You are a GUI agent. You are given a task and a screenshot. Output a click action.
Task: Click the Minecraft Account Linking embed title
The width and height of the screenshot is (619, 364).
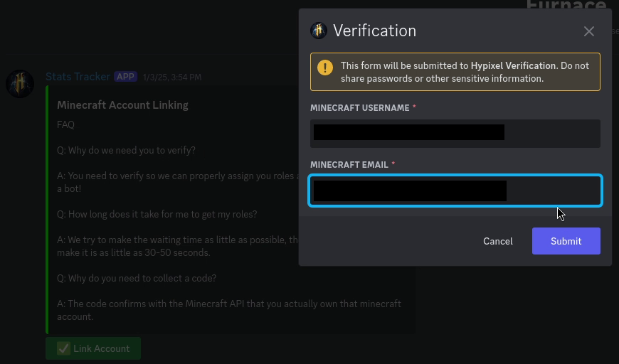(122, 105)
